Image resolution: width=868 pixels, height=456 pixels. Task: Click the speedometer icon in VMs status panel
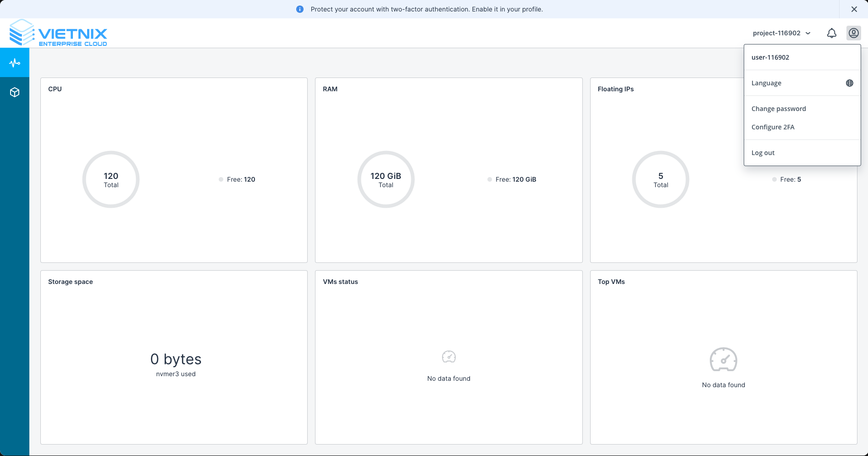coord(448,356)
